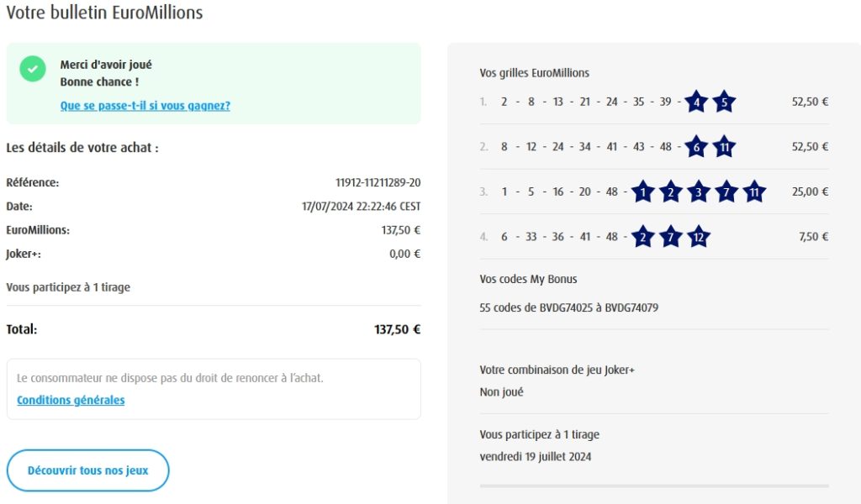Click the 52,50 € price of grid 1

(x=810, y=102)
